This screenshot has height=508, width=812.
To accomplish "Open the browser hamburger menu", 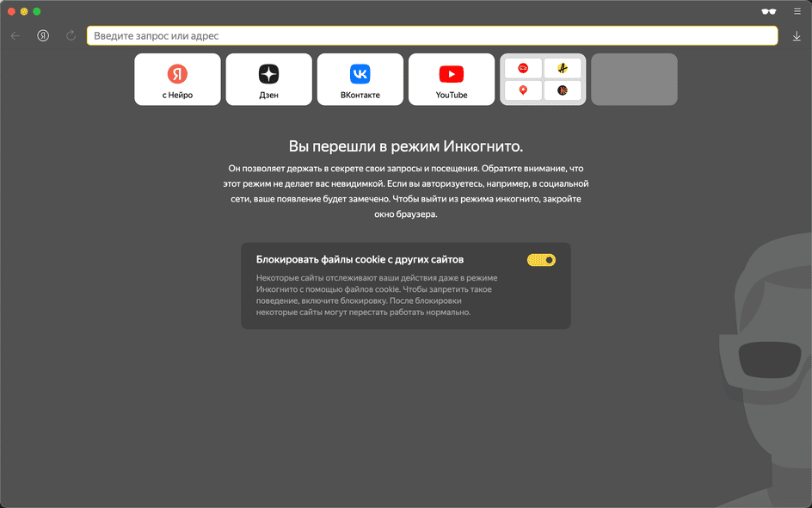I will (x=797, y=11).
